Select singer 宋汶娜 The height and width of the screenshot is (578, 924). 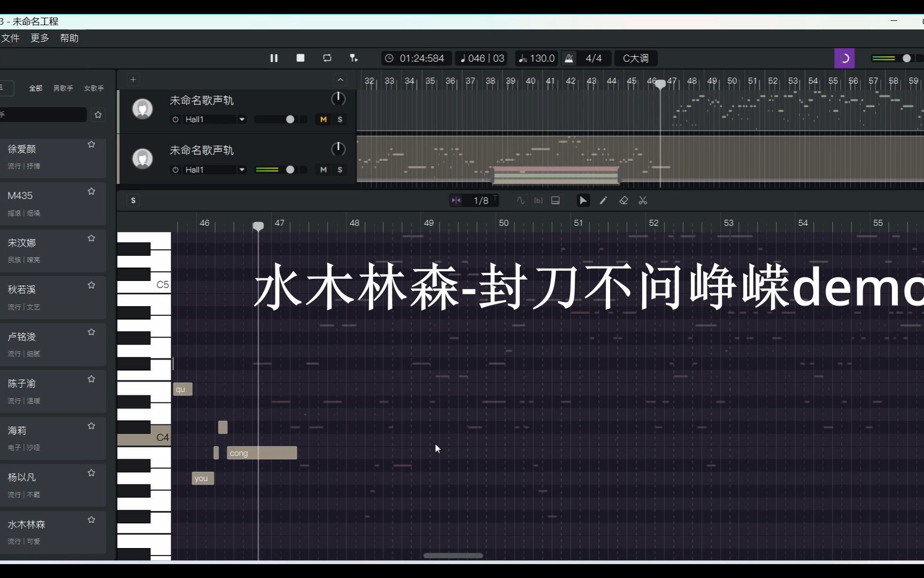(52, 250)
